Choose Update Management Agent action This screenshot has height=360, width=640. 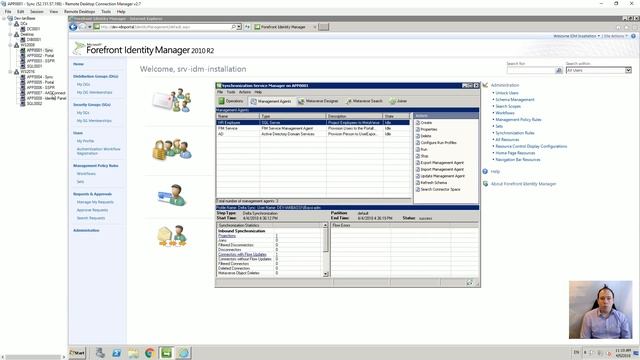click(440, 176)
